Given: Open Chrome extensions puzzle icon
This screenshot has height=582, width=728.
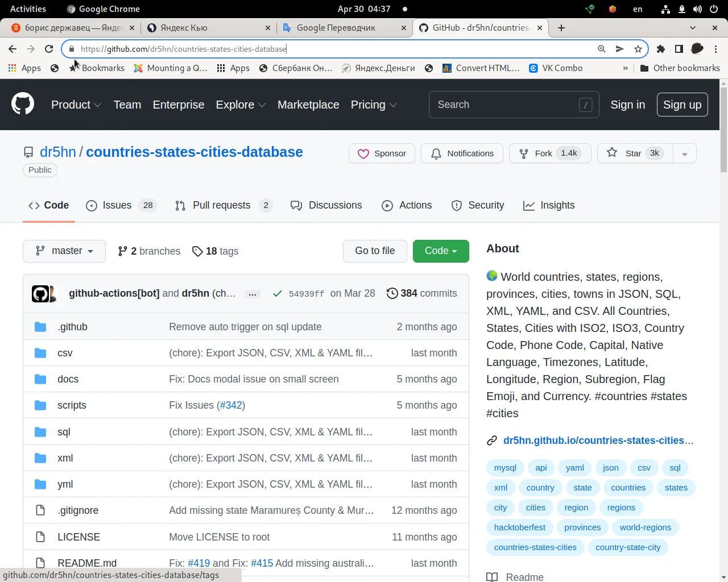Looking at the screenshot, I should click(x=661, y=49).
